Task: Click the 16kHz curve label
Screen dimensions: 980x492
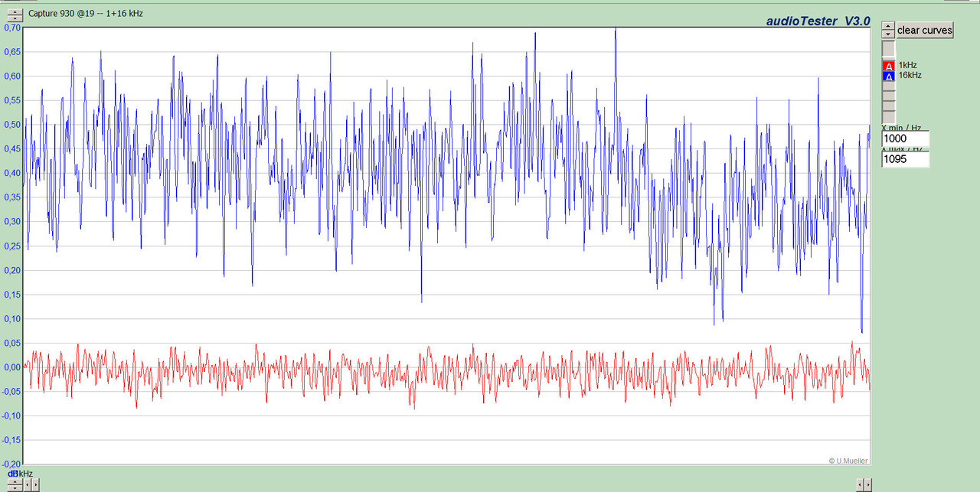Action: coord(910,75)
